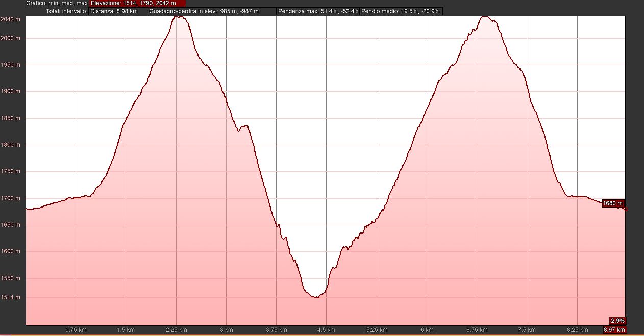Click the 1800 m y-axis label

click(11, 145)
